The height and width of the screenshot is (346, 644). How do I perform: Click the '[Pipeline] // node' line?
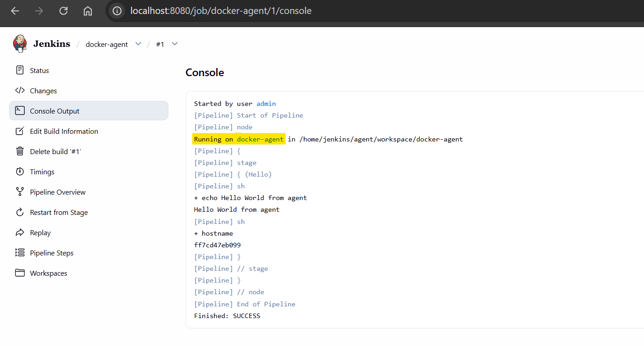(x=229, y=292)
